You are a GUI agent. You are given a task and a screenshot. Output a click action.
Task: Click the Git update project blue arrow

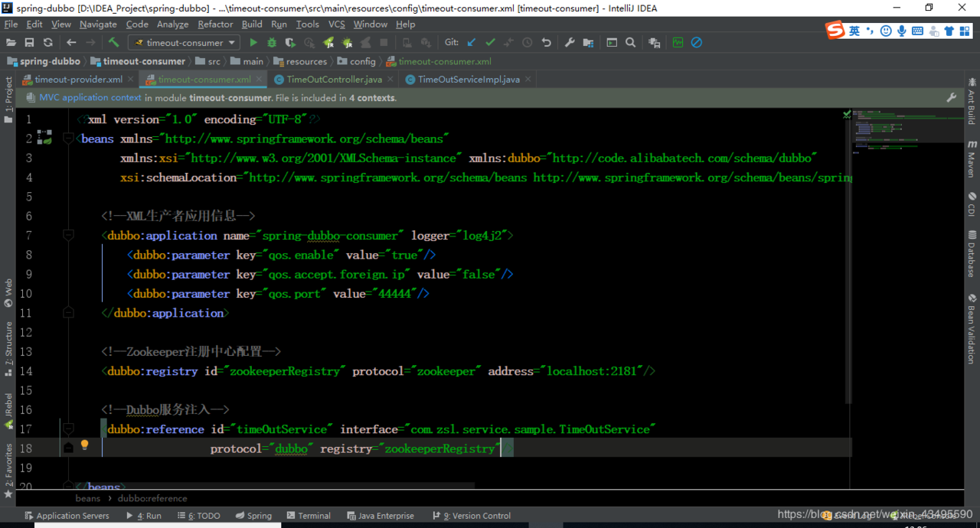pyautogui.click(x=472, y=43)
